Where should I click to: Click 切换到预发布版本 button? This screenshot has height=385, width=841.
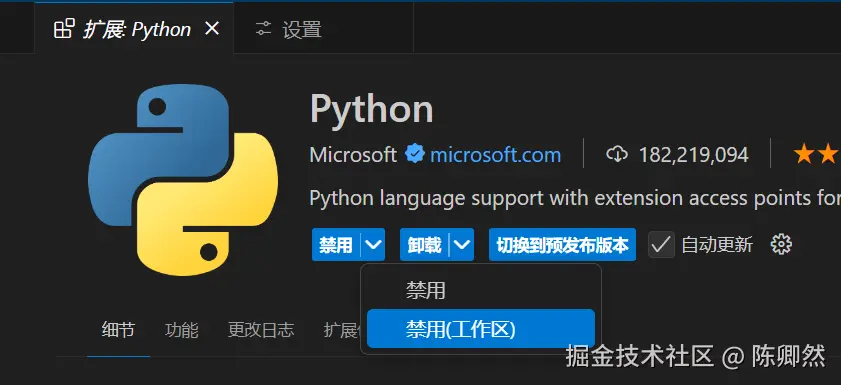click(x=562, y=245)
